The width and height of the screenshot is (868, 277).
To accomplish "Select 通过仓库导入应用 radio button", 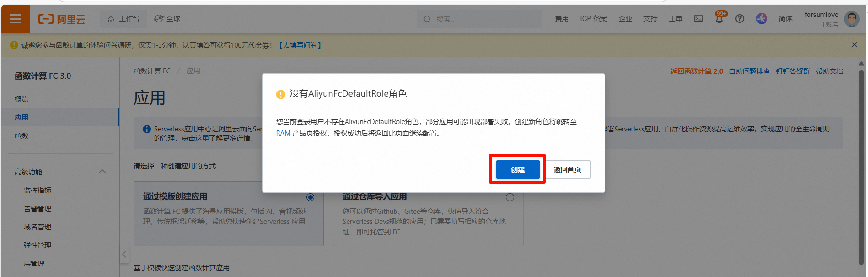I will [510, 197].
